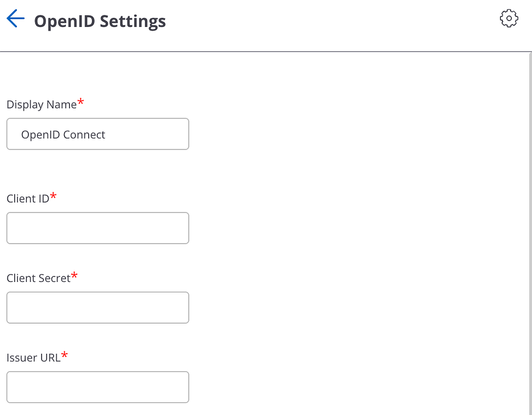Viewport: 532px width, 415px height.
Task: Click into the Client ID field
Action: coord(97,228)
